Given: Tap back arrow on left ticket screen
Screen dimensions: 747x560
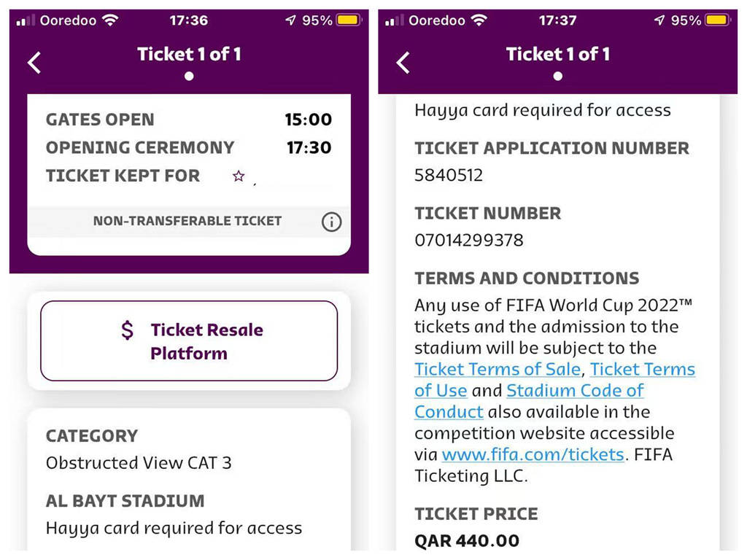Looking at the screenshot, I should pyautogui.click(x=34, y=63).
